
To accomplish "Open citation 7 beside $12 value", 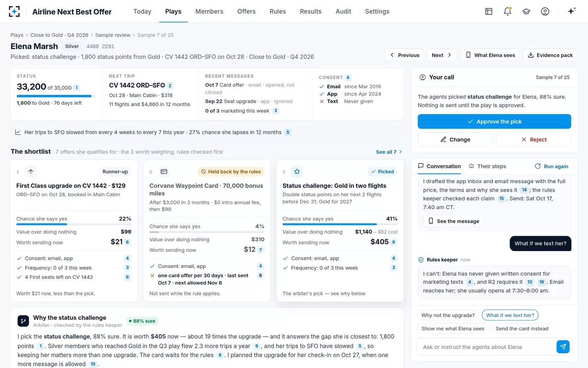I will point(261,250).
